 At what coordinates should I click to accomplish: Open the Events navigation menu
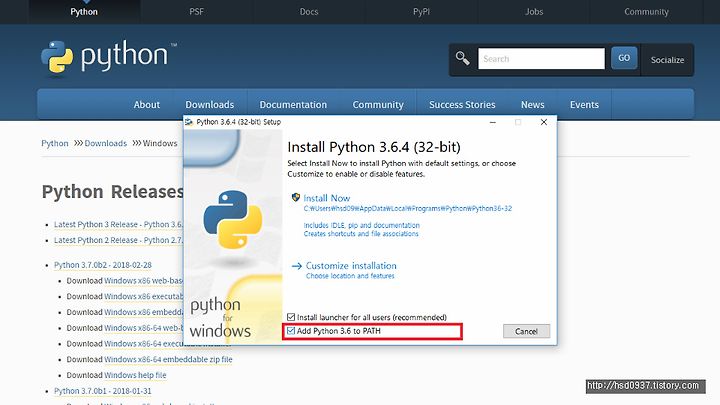point(585,105)
